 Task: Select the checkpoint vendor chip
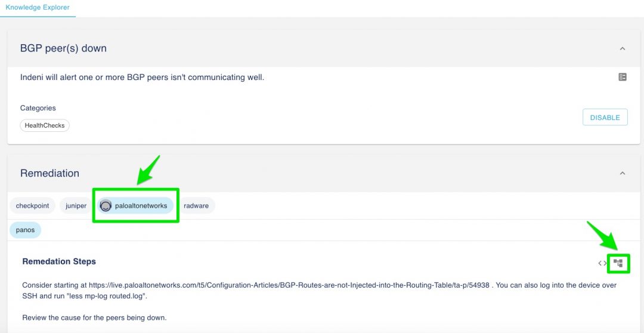33,206
